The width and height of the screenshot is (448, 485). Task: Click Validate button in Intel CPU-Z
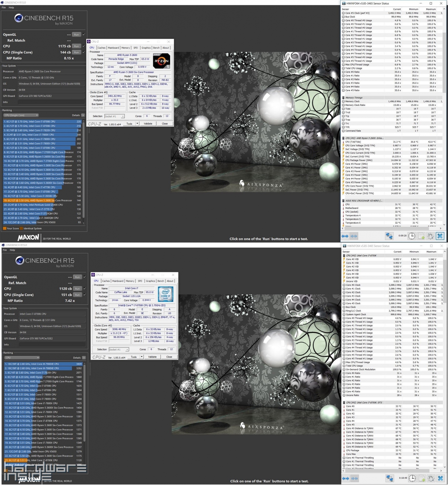tap(152, 357)
